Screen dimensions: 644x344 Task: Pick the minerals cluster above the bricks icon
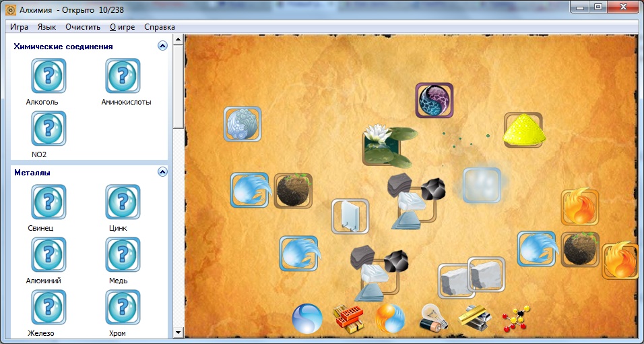(379, 274)
